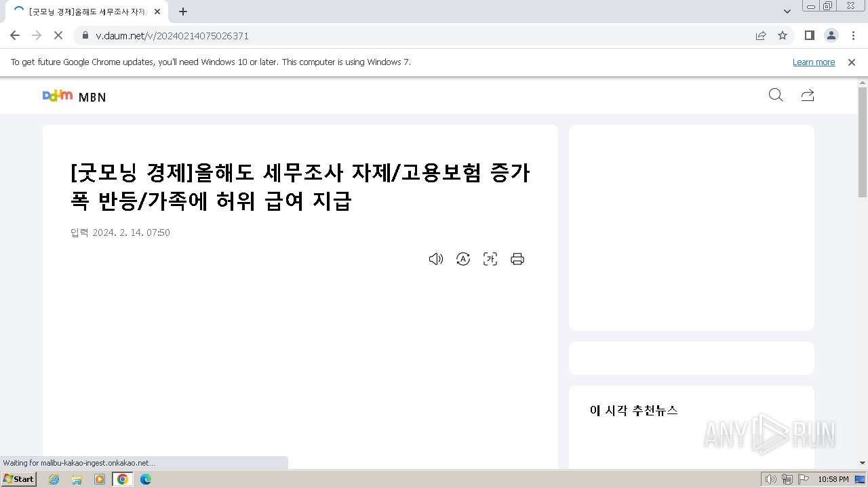Click the scrollbar down arrow
Viewport: 868px width, 488px height.
click(863, 463)
